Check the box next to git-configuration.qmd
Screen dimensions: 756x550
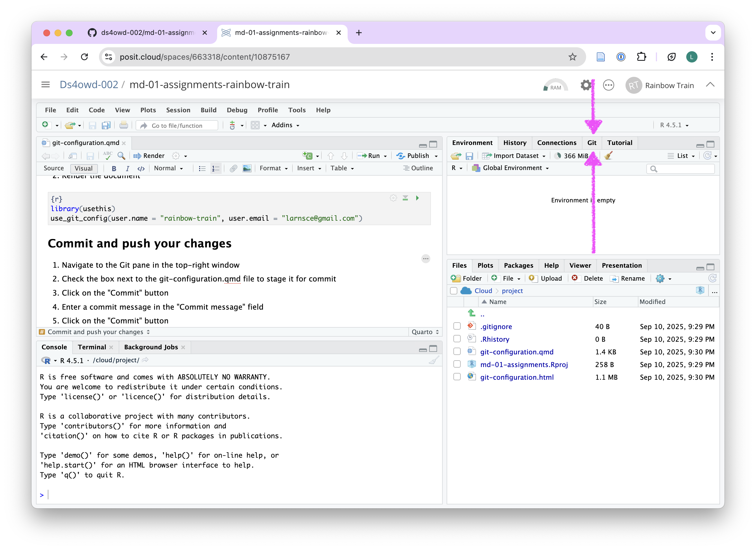[x=457, y=352]
